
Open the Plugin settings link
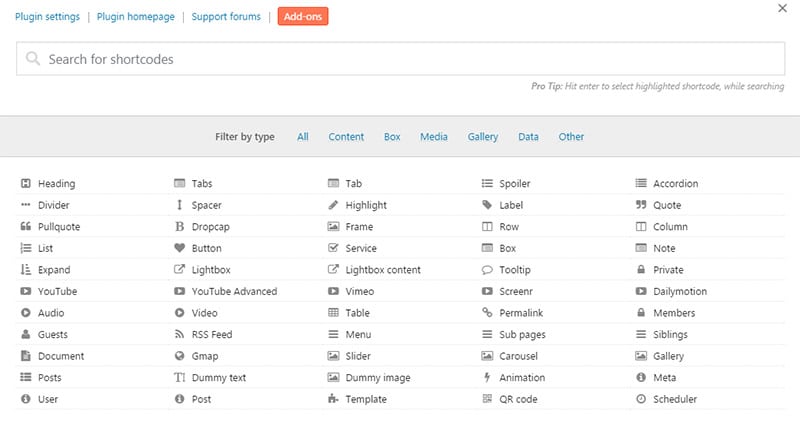(x=48, y=17)
